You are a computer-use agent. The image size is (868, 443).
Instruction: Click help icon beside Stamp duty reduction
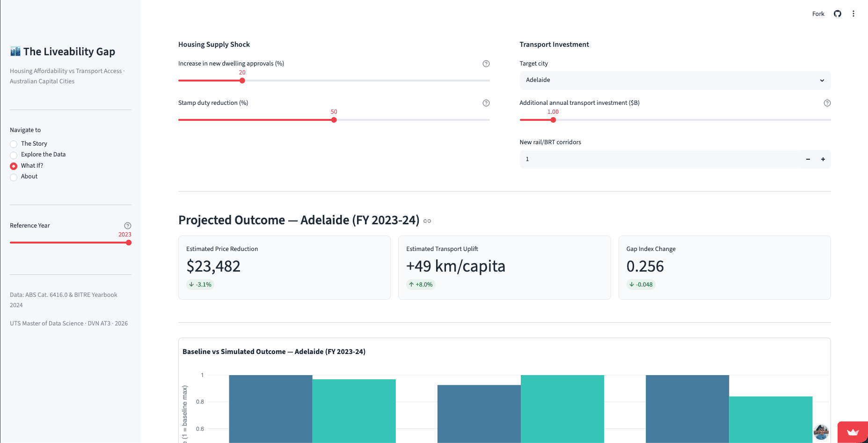(486, 103)
